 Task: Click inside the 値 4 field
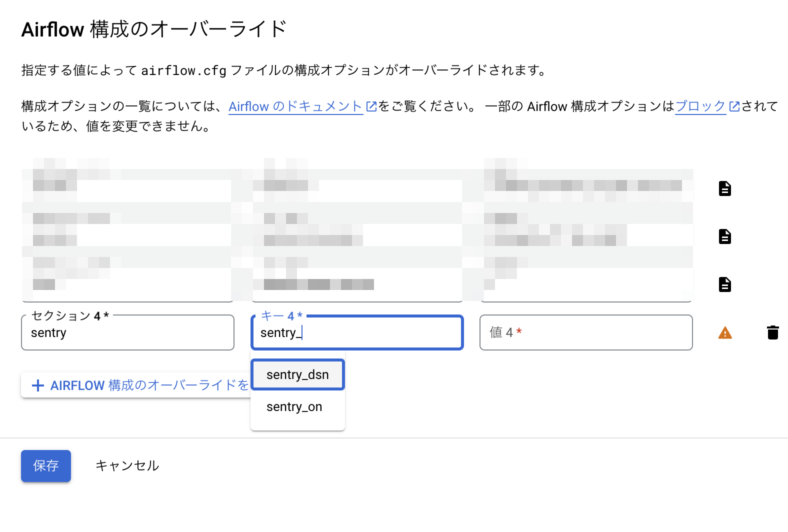point(585,332)
